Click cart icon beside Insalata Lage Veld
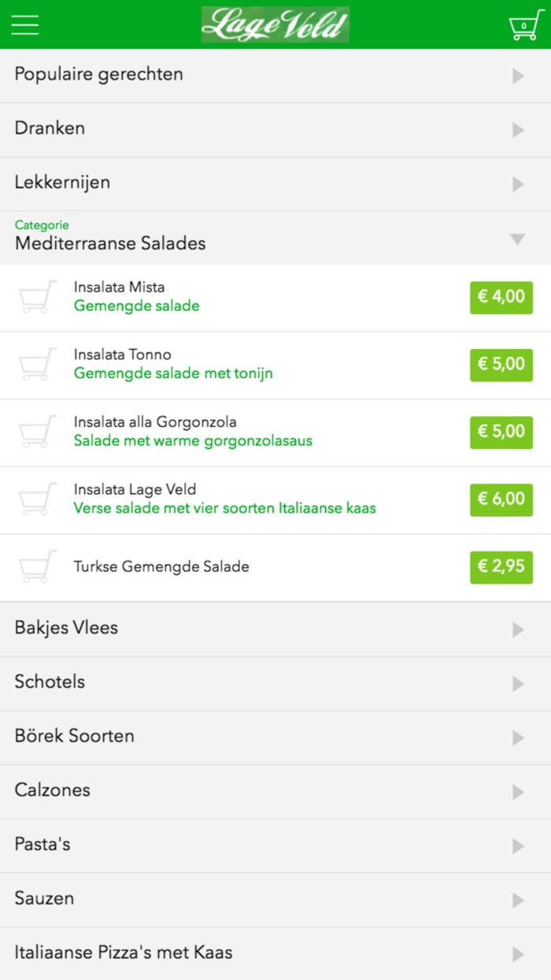This screenshot has width=551, height=980. coord(38,499)
